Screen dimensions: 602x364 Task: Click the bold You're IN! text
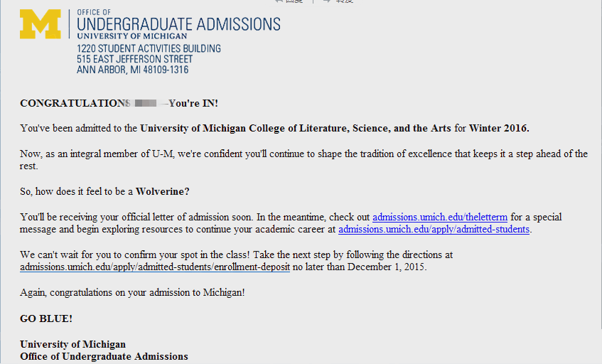coord(193,103)
